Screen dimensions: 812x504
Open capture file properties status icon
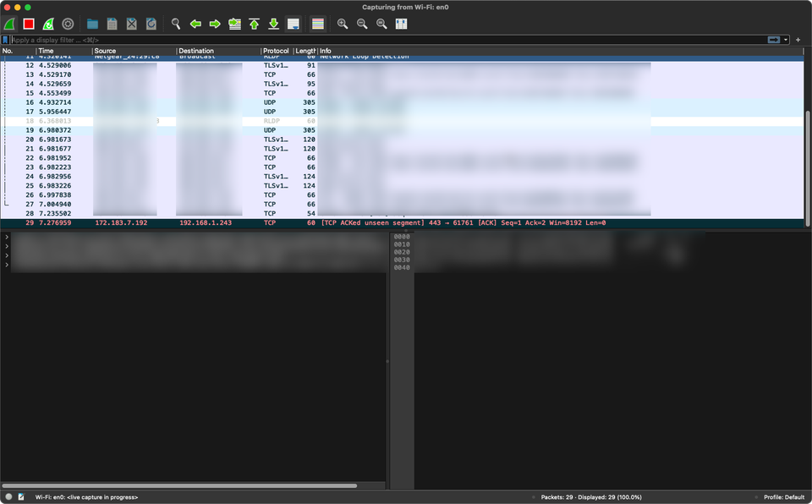click(x=21, y=496)
